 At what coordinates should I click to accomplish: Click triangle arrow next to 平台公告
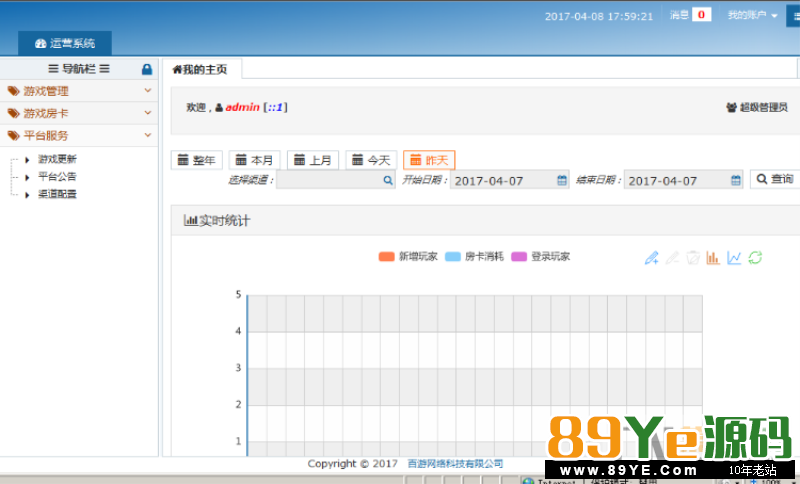28,177
